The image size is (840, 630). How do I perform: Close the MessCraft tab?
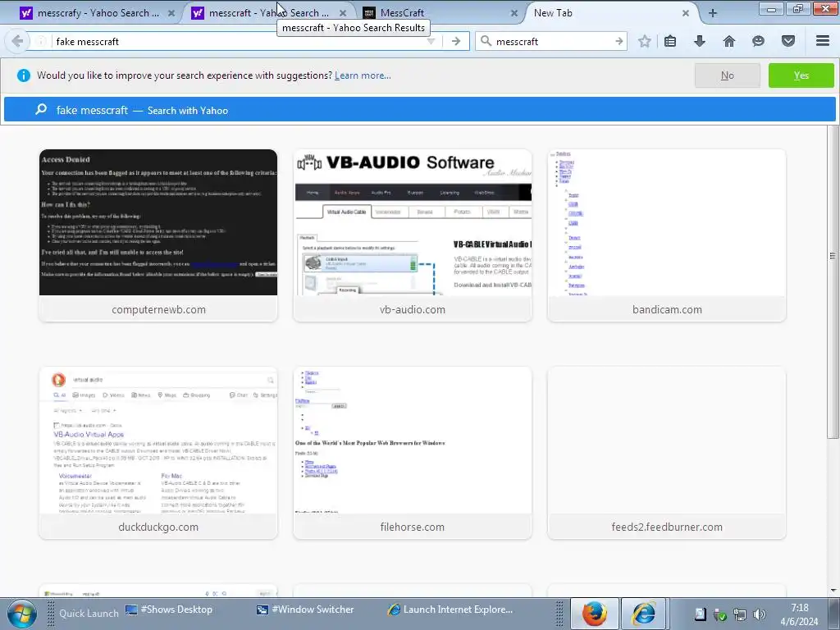coord(514,13)
